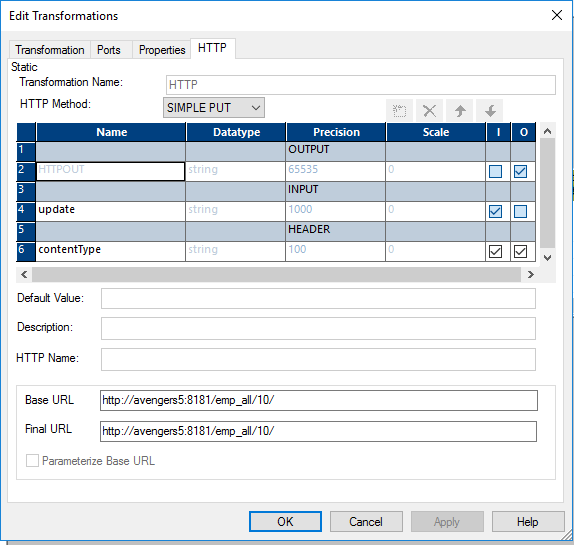Viewport: 574px width, 545px height.
Task: Click the Base URL field
Action: pos(318,400)
